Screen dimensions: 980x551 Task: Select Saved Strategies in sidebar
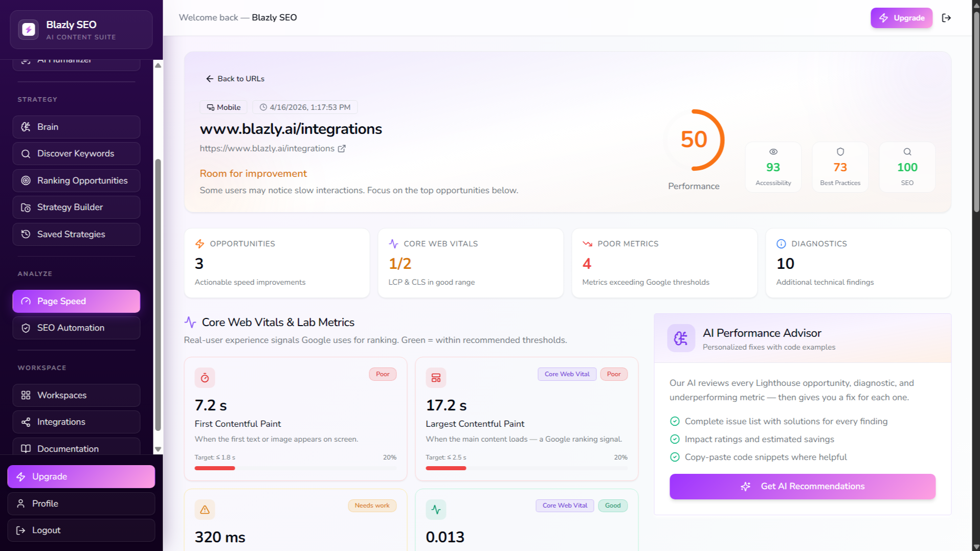pos(76,234)
